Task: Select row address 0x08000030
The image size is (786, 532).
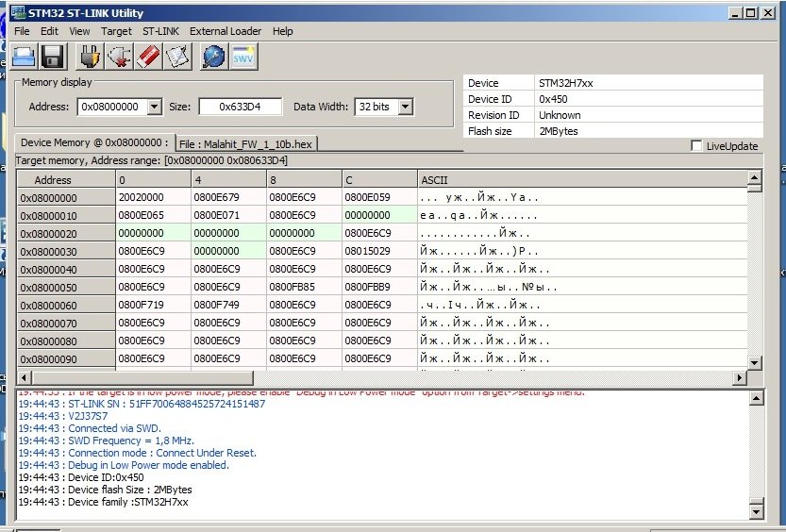Action: 66,251
